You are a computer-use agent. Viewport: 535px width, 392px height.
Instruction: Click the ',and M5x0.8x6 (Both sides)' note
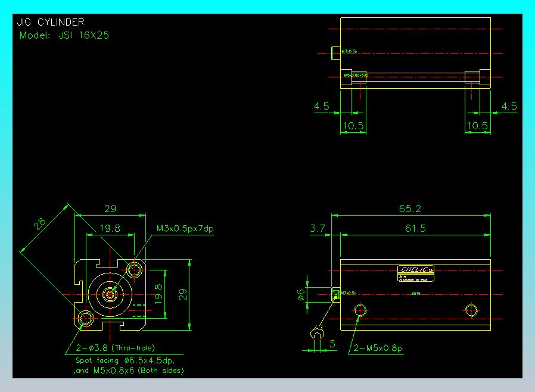click(129, 371)
